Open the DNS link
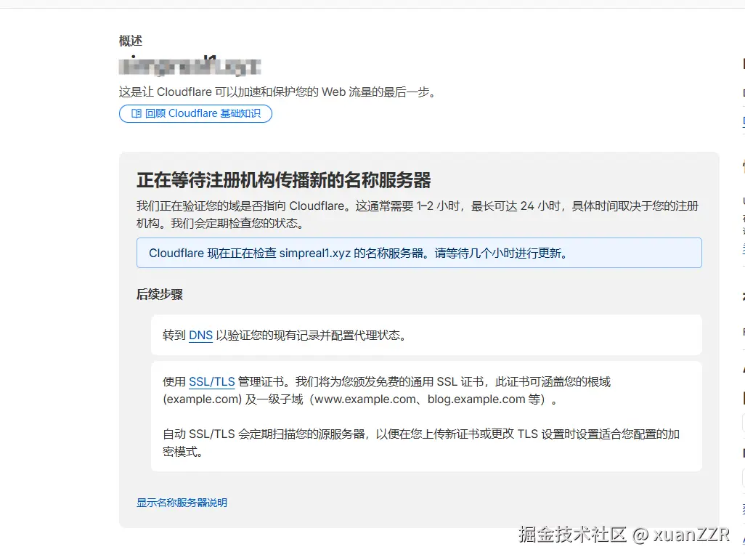The height and width of the screenshot is (560, 745). [x=200, y=335]
